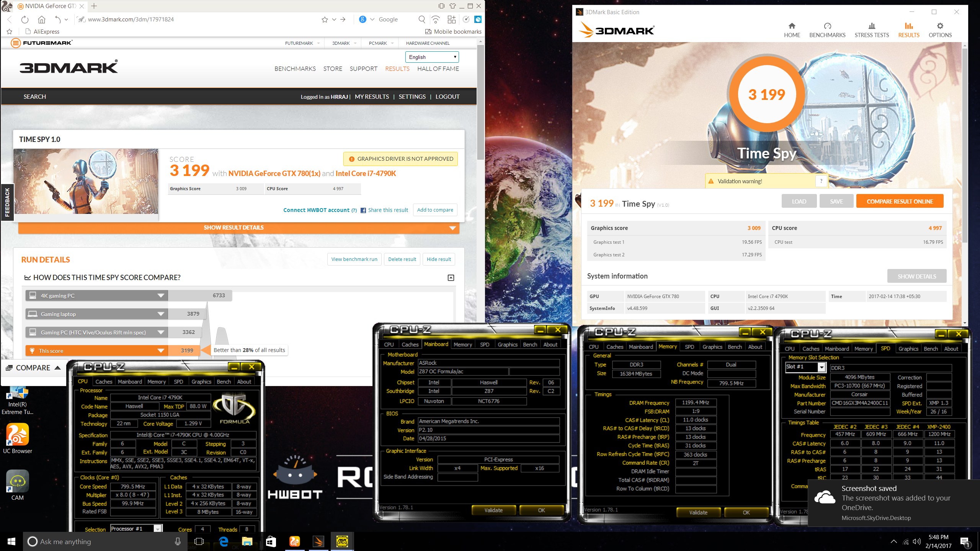
Task: Open Task View on taskbar
Action: coord(199,541)
